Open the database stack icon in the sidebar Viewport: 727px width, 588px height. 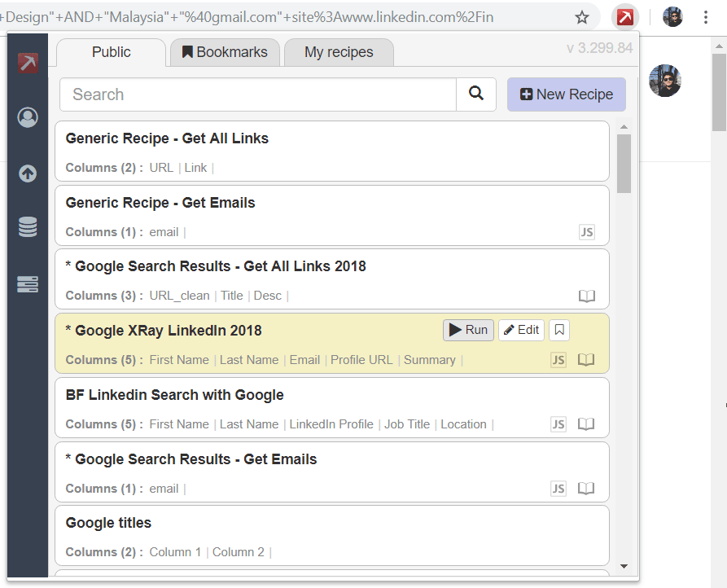[x=28, y=227]
